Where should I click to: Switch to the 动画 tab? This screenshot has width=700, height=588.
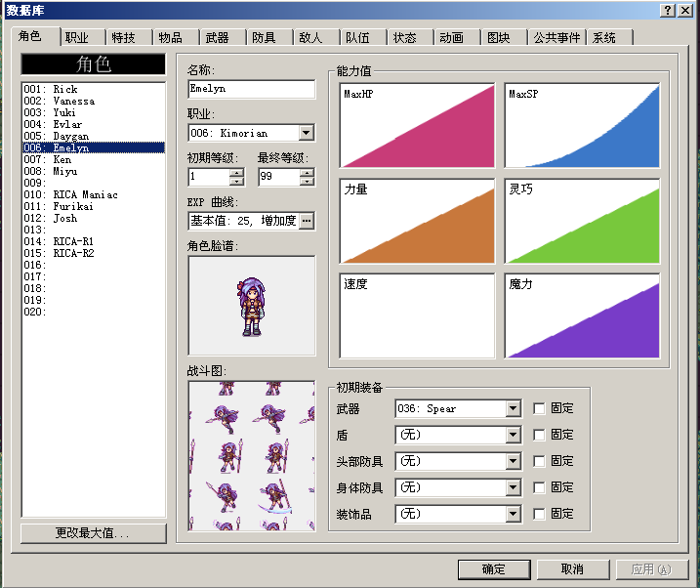click(458, 37)
